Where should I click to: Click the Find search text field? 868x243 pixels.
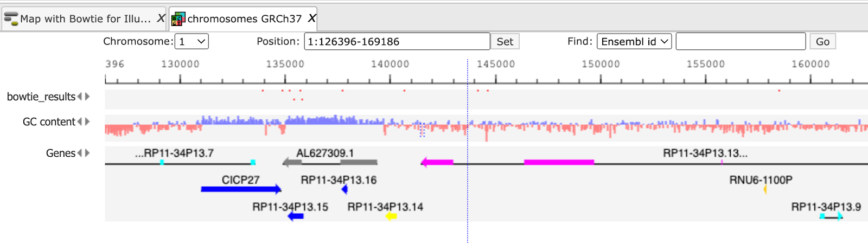click(741, 41)
